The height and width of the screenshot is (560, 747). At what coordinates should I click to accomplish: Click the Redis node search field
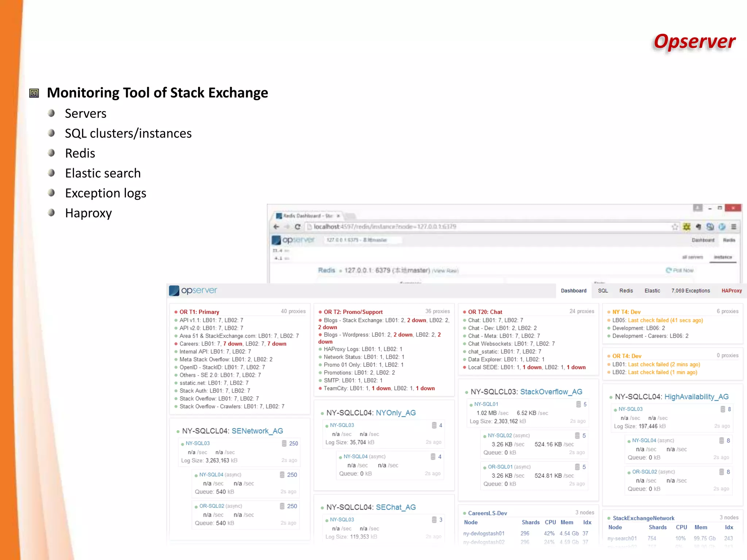point(363,240)
